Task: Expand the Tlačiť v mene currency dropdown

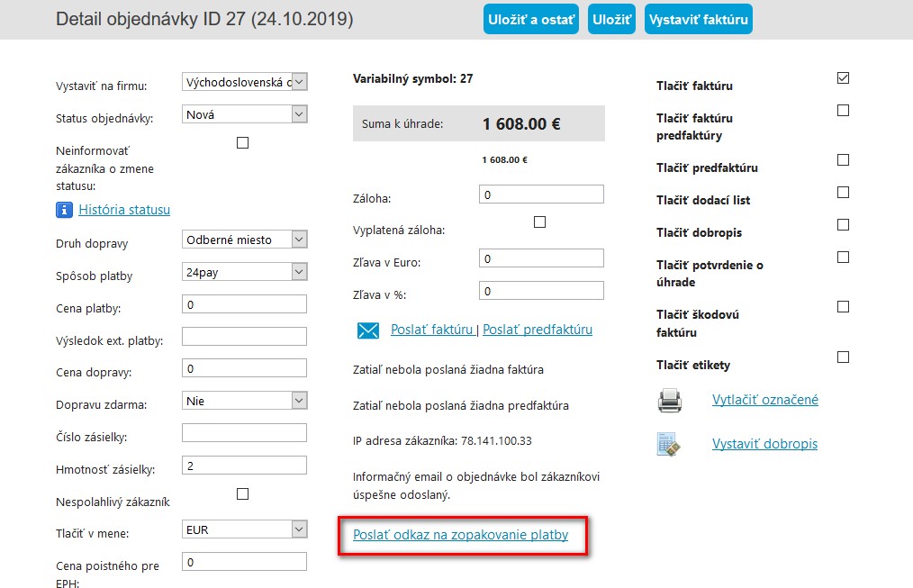Action: pyautogui.click(x=245, y=529)
